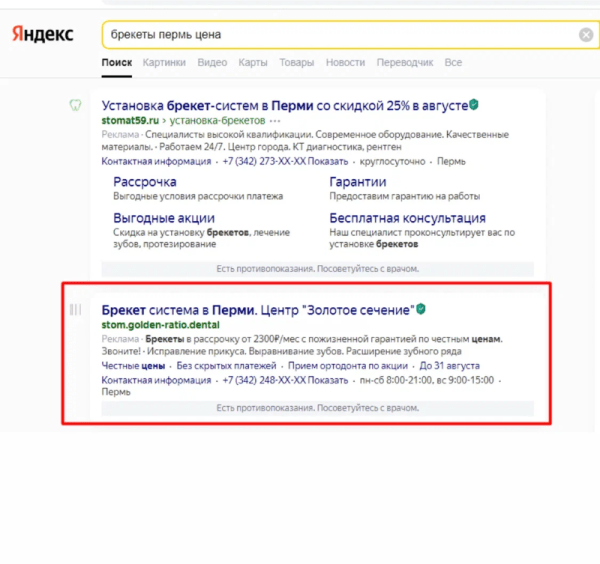Click the verified shield on the stomat59 ad title
This screenshot has height=564, width=600.
474,104
